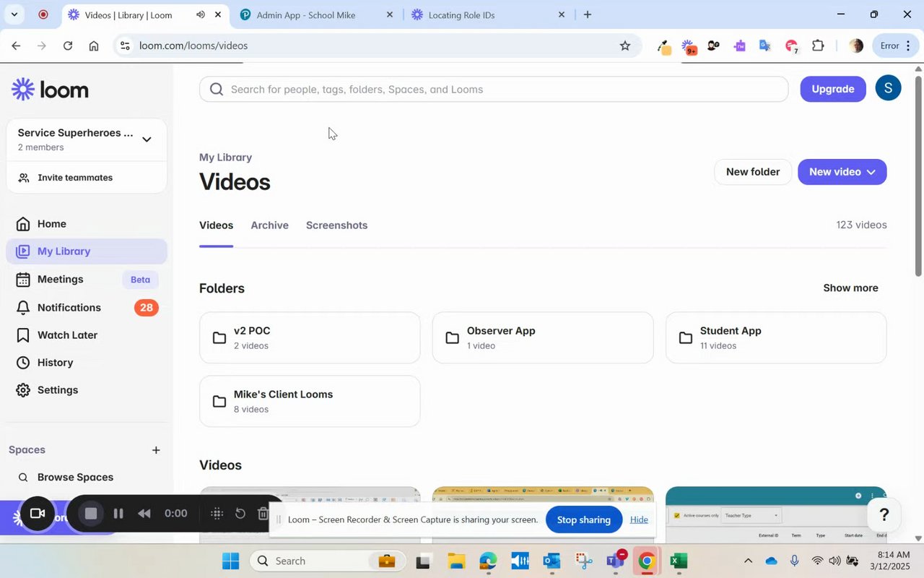Open Notifications with 28 unread badge
Screen dimensions: 924x578
[87, 308]
